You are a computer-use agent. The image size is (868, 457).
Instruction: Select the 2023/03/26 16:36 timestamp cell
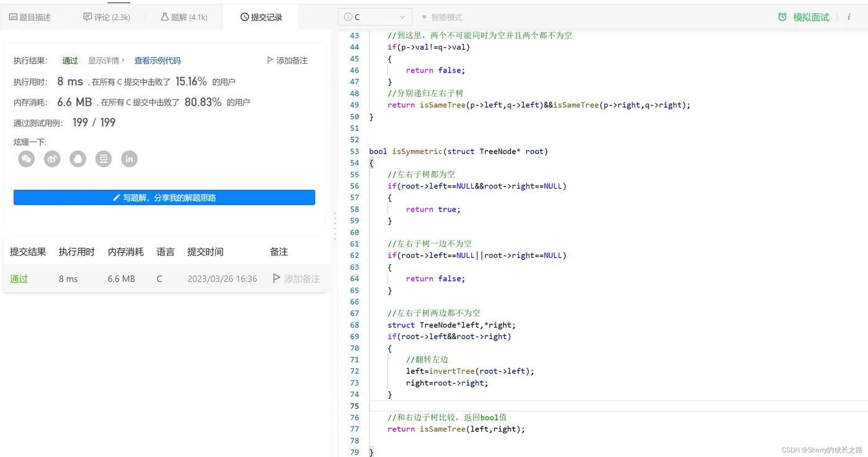pyautogui.click(x=222, y=279)
